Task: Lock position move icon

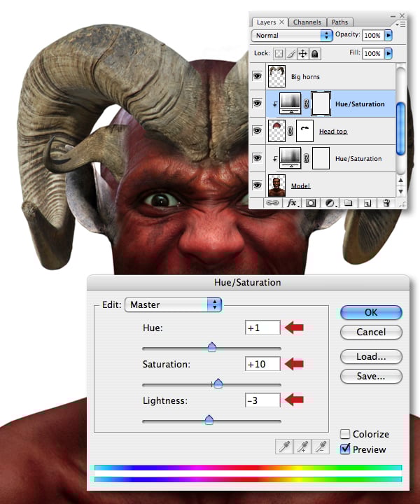Action: 302,54
